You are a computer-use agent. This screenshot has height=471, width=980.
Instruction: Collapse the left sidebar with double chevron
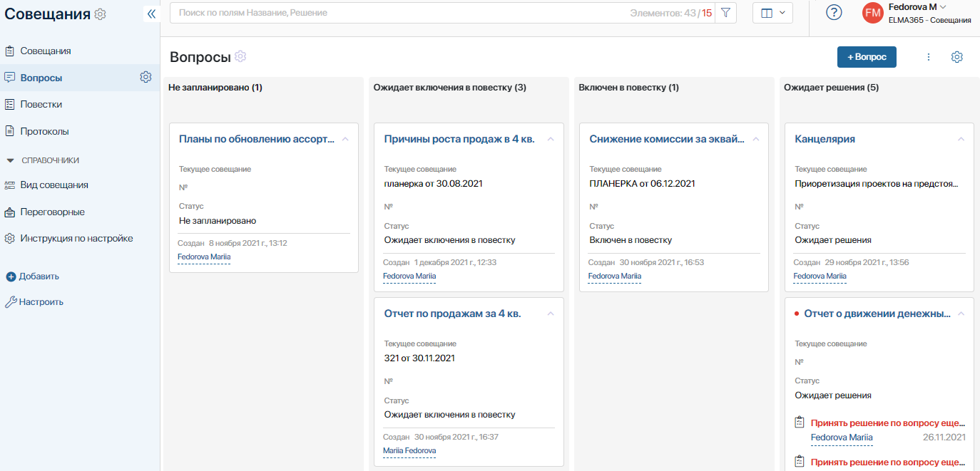point(151,14)
